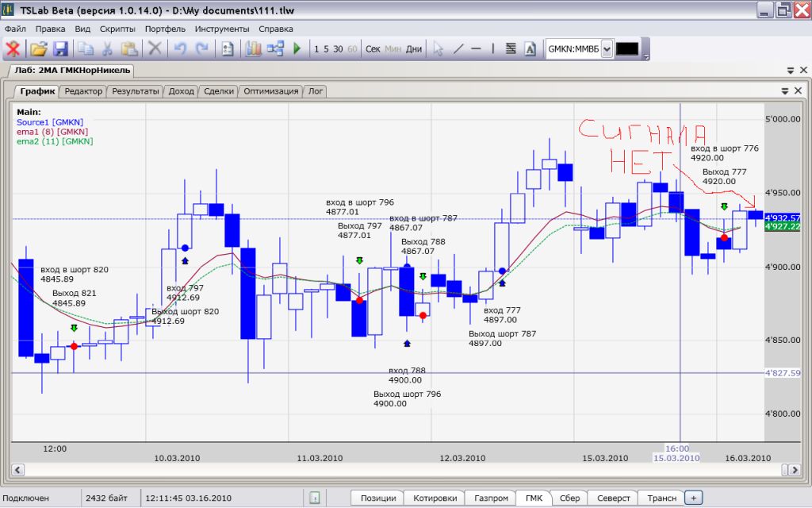Switch to the Сбер bottom tab
812x508 pixels.
click(x=569, y=498)
